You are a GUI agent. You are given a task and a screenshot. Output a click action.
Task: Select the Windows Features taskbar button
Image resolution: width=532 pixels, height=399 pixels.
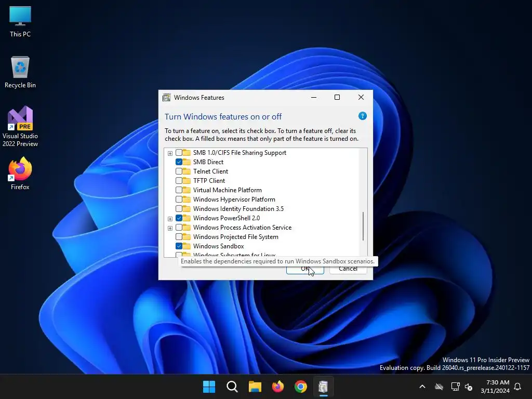[x=323, y=387]
